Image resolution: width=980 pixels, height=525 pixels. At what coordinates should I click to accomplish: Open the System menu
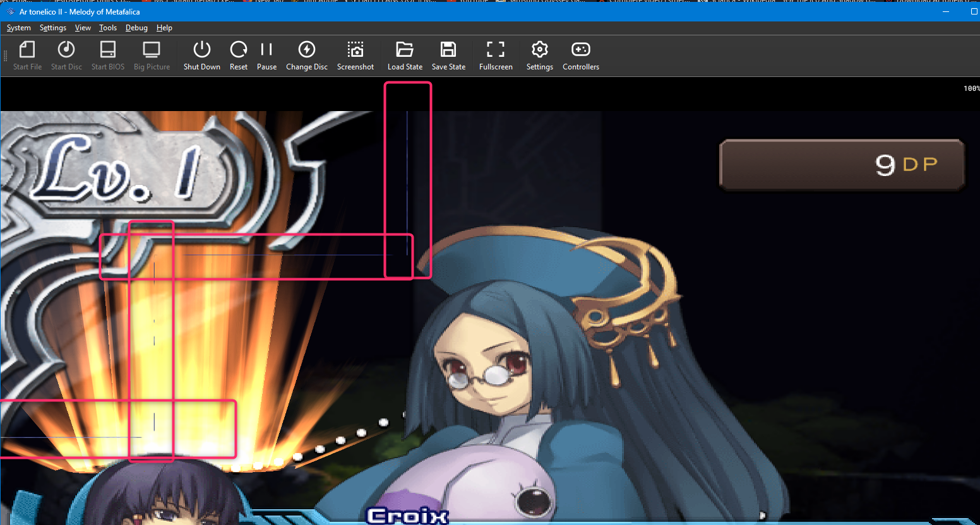19,28
